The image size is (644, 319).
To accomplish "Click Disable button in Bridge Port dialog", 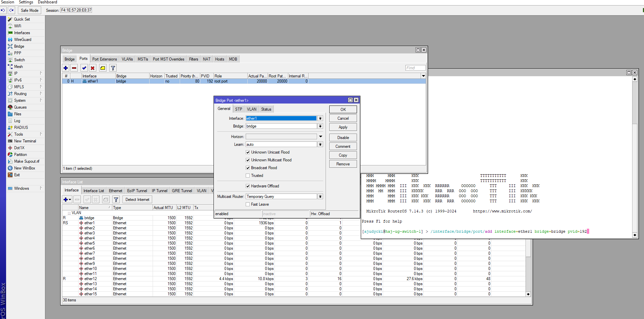I will tap(343, 138).
